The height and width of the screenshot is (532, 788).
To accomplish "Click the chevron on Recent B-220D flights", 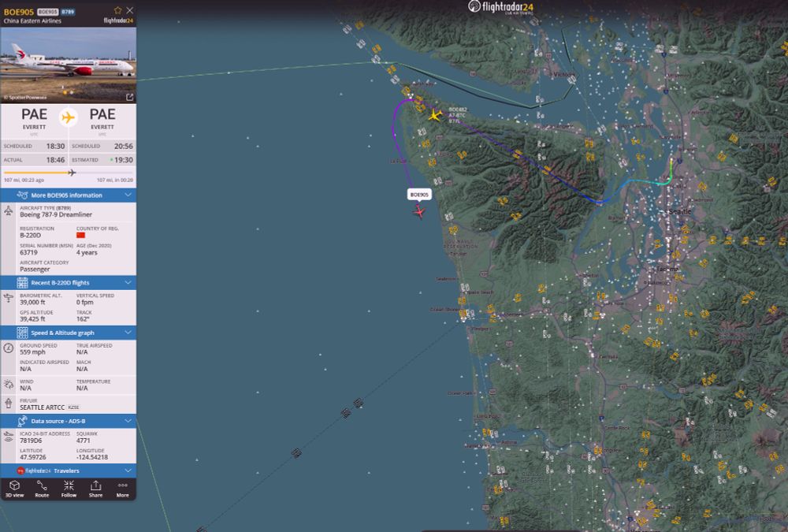I will point(128,283).
